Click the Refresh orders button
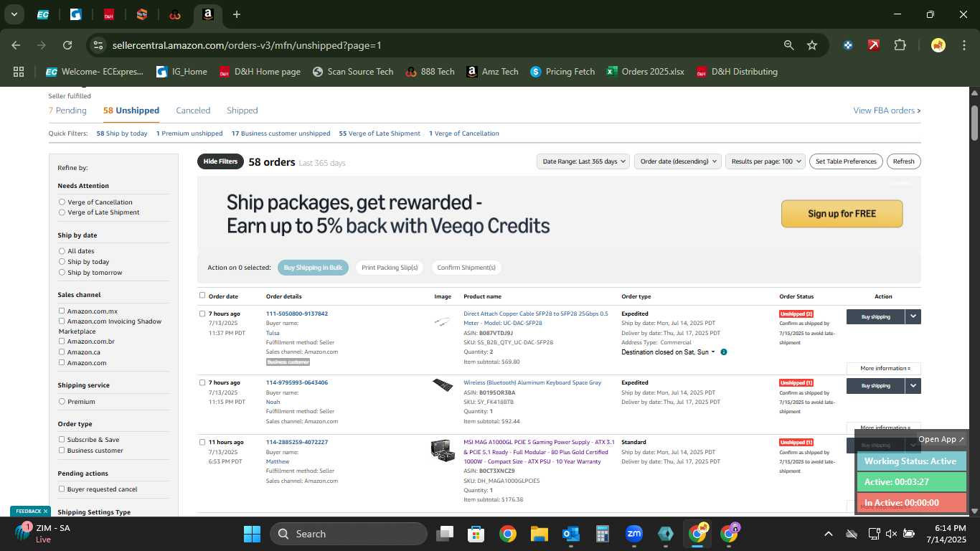 point(903,161)
